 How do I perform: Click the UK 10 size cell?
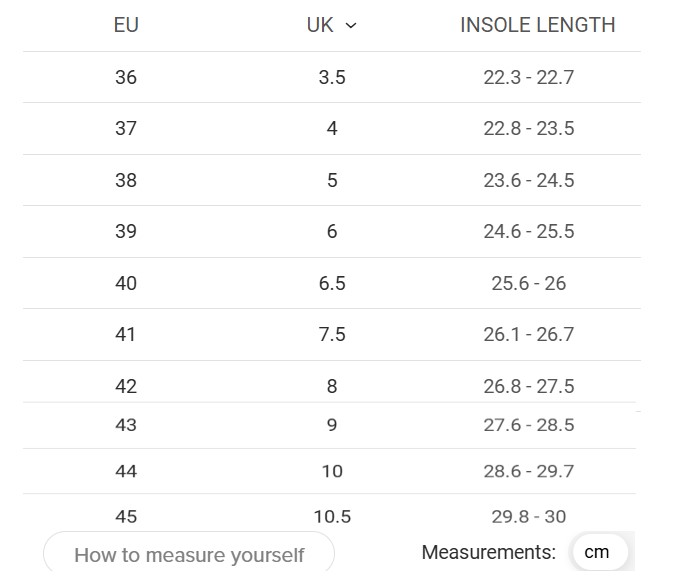coord(332,471)
